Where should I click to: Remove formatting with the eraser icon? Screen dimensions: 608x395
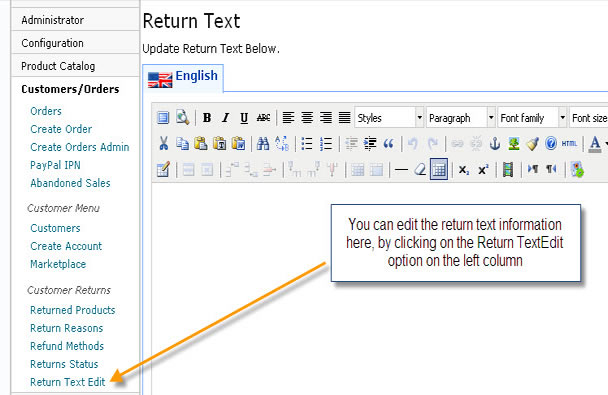click(420, 170)
